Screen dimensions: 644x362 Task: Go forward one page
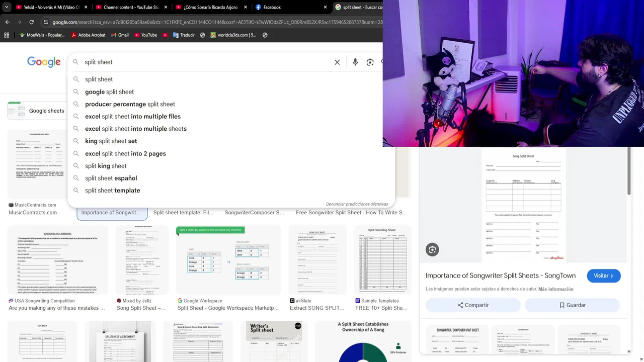coord(19,22)
